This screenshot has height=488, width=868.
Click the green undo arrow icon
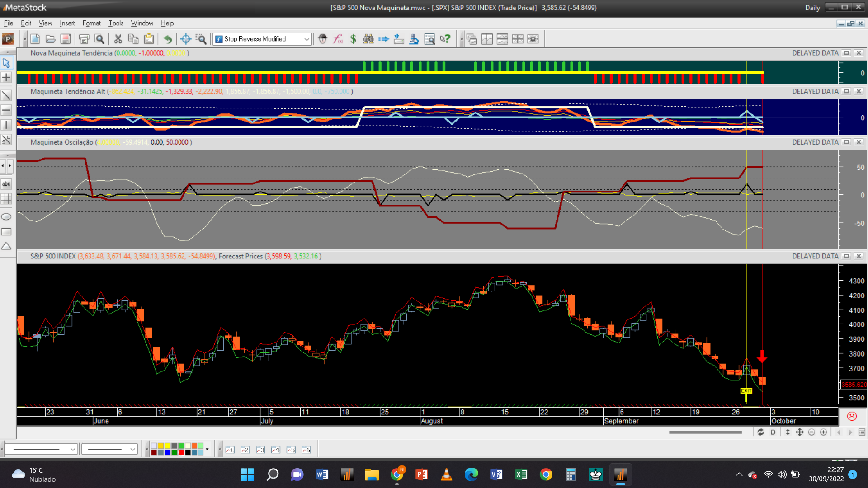point(168,39)
